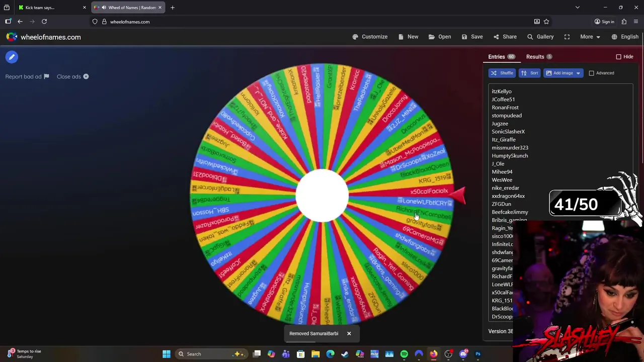
Task: Click the Task View taskbar icon
Action: (257, 354)
